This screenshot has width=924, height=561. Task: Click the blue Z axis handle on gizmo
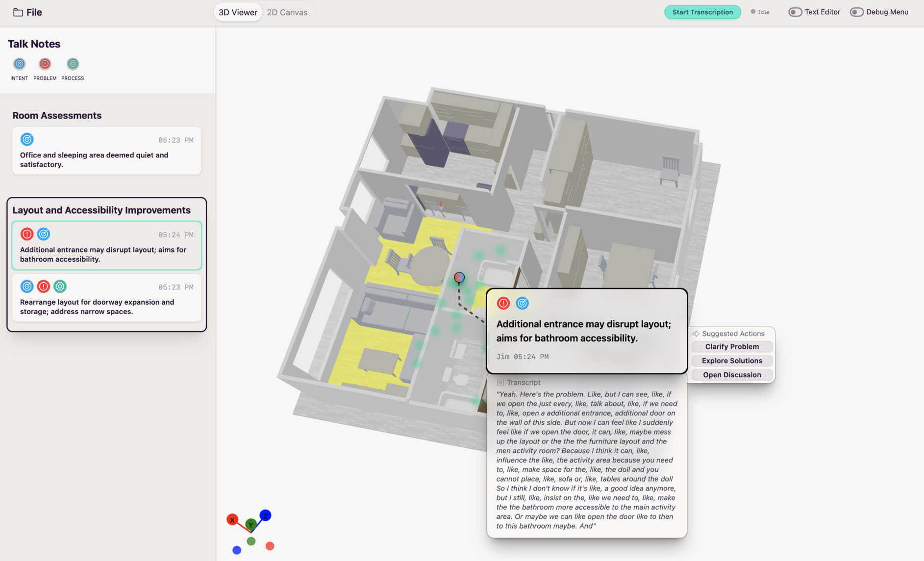click(265, 515)
